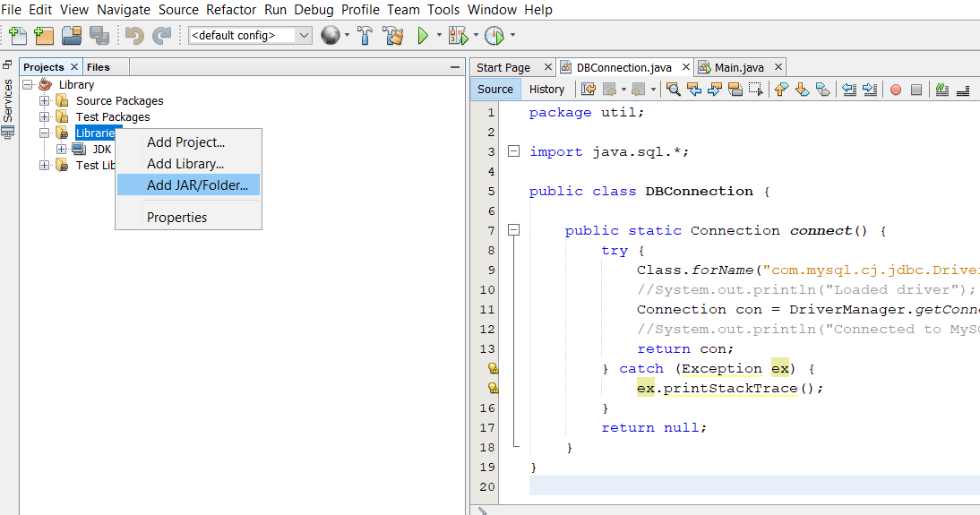Collapse the Libraries node

click(45, 133)
